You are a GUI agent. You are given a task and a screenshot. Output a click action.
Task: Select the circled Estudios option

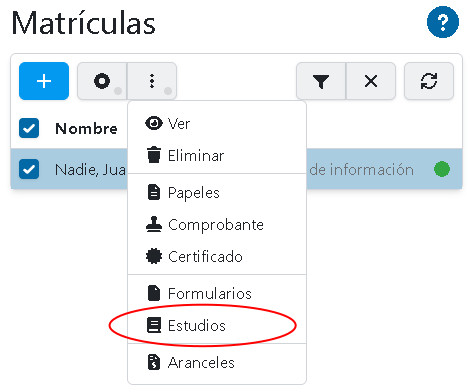click(217, 326)
